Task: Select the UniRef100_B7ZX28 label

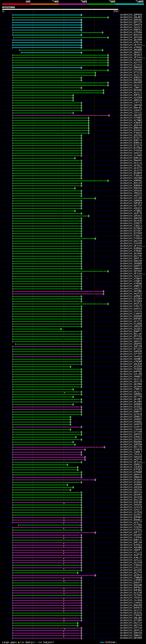Action: pos(131,72)
